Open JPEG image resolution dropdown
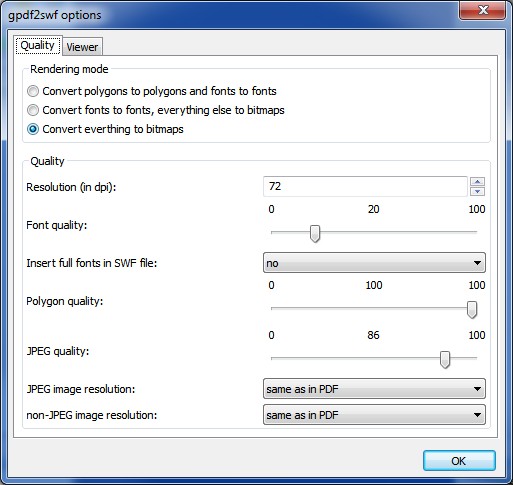 coord(374,389)
